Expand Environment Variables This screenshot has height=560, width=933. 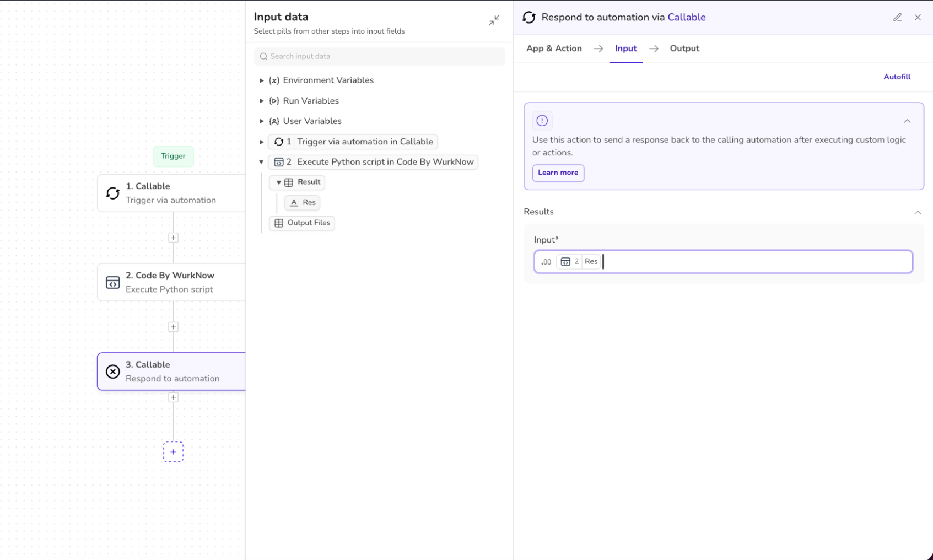(x=262, y=80)
